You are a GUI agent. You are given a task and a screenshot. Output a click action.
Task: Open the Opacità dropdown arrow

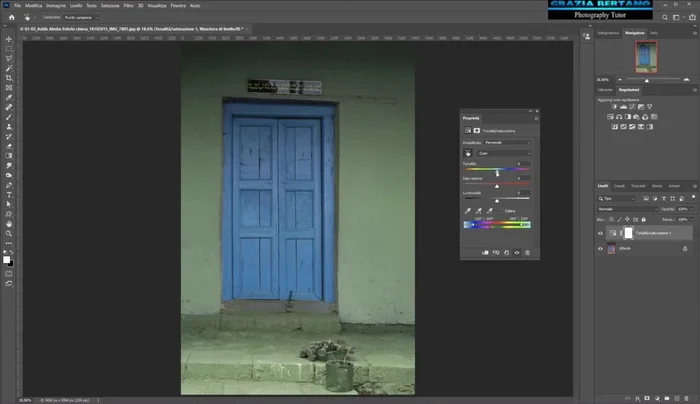click(x=692, y=209)
